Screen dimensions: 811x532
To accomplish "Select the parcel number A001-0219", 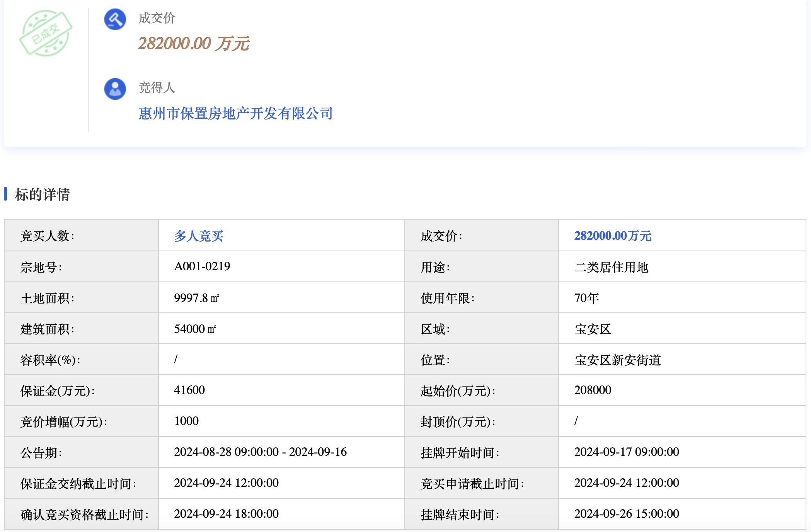I will pos(202,266).
